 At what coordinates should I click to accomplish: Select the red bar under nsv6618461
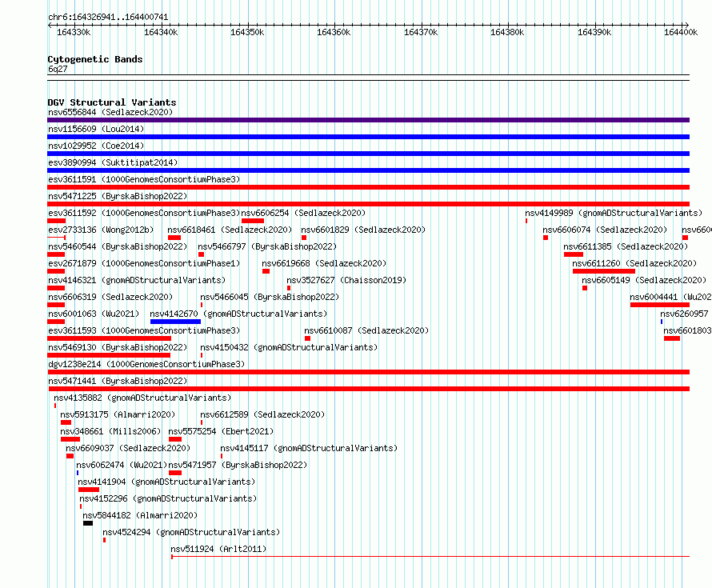pos(174,238)
